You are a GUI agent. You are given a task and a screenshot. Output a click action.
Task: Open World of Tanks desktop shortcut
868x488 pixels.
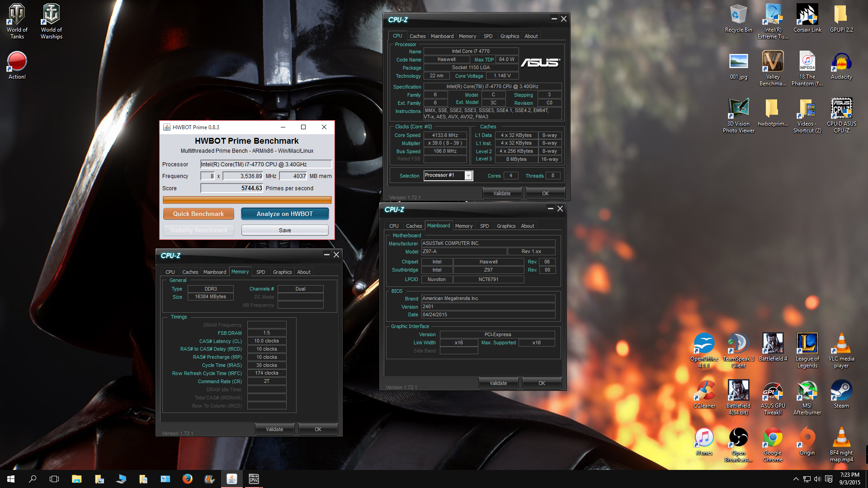point(17,21)
